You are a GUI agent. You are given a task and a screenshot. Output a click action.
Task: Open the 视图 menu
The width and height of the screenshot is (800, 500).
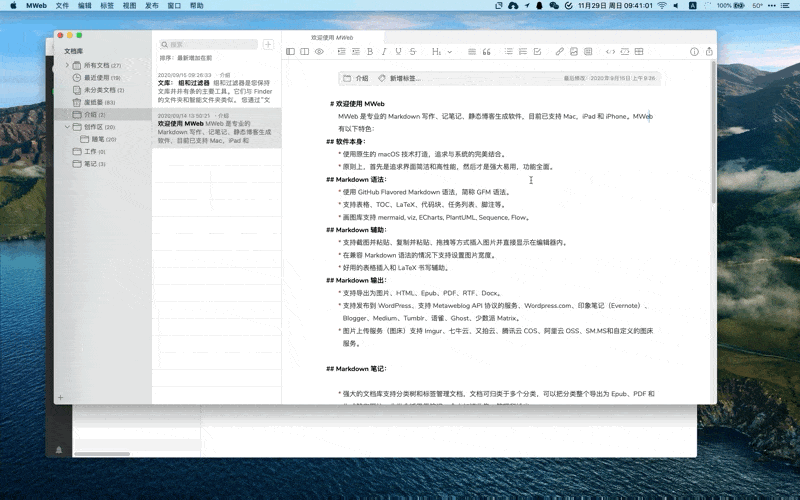coord(130,6)
